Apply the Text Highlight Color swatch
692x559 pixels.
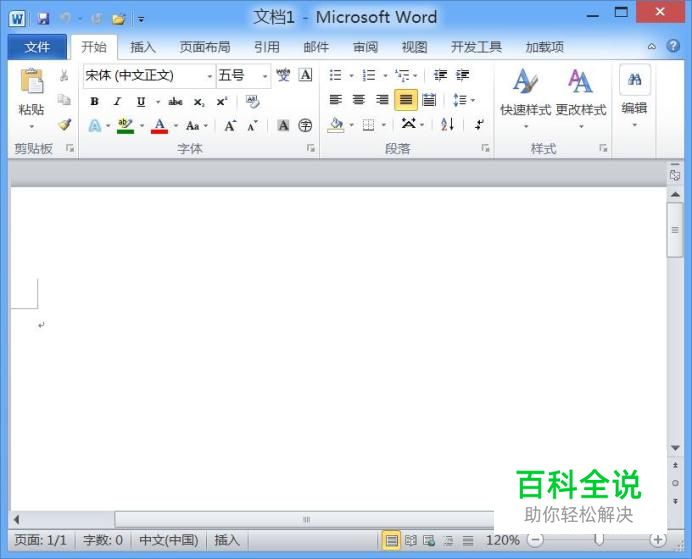coord(125,126)
